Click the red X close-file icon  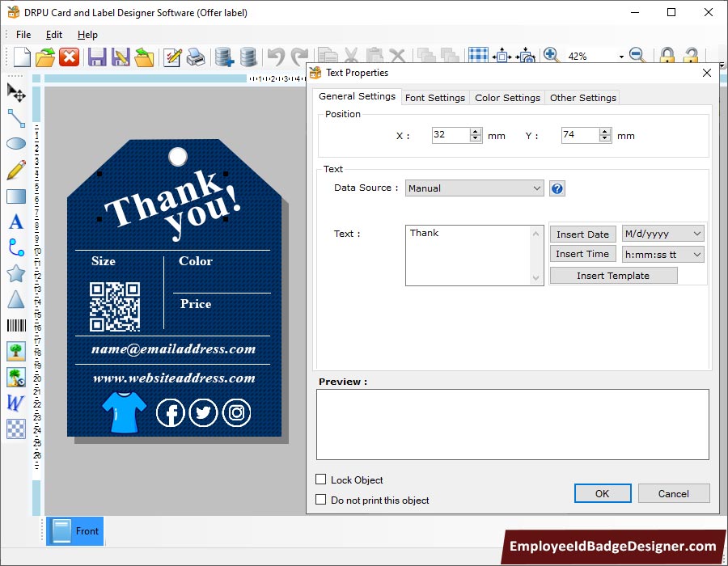point(70,57)
